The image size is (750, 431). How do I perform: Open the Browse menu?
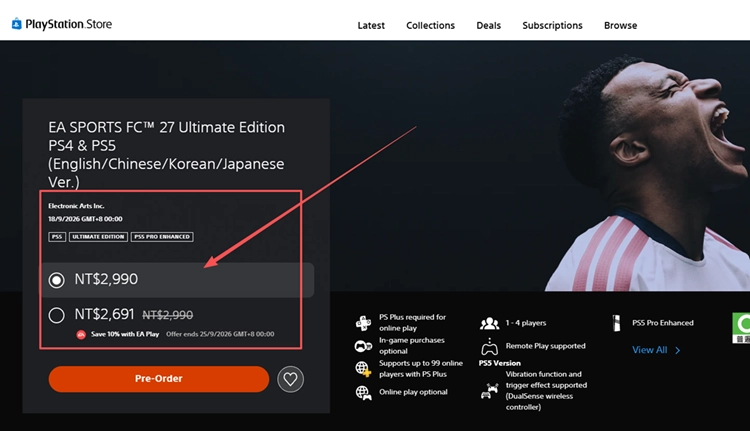pyautogui.click(x=620, y=25)
